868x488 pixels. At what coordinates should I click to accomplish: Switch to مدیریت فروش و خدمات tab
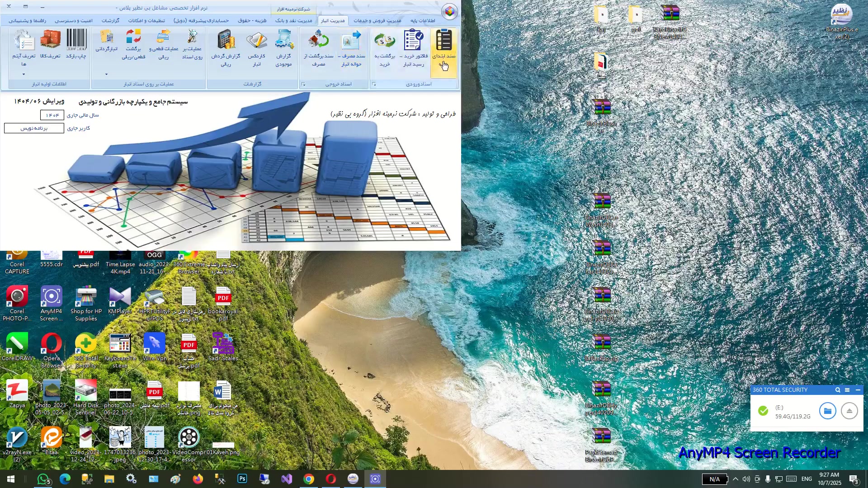[x=377, y=21]
